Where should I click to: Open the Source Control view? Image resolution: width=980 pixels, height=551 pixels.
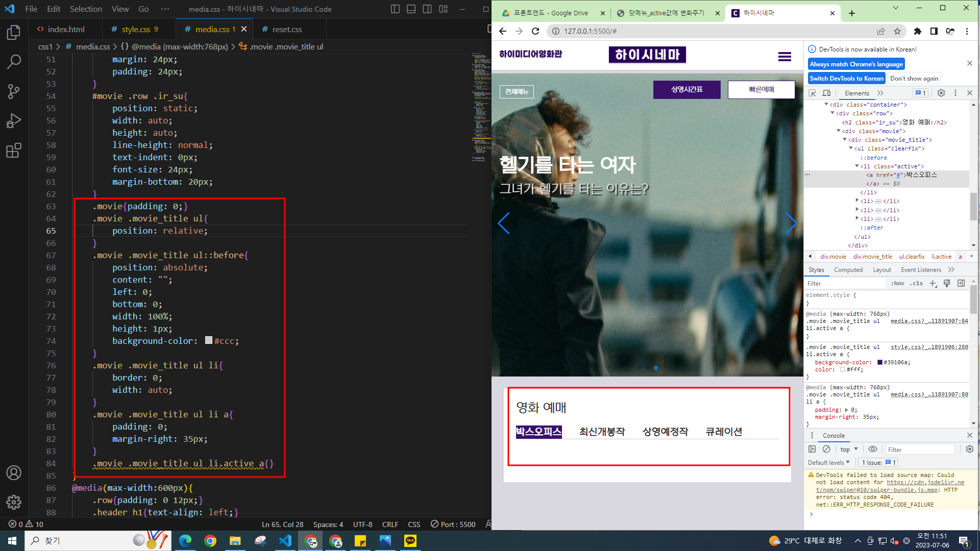14,92
